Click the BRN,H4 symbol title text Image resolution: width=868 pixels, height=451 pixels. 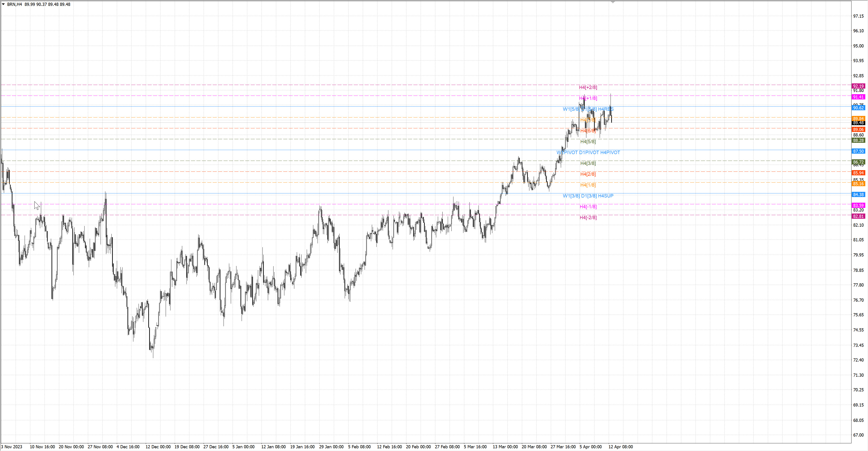(14, 4)
